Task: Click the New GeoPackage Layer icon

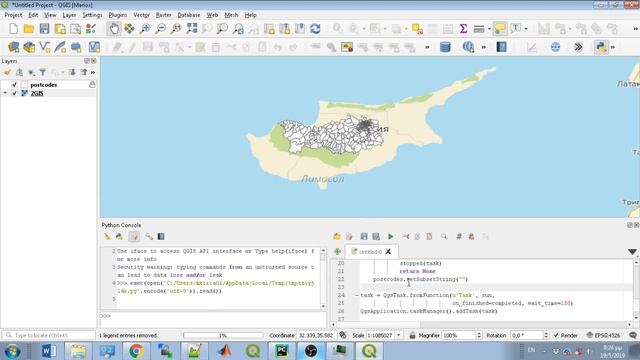Action: [x=29, y=47]
